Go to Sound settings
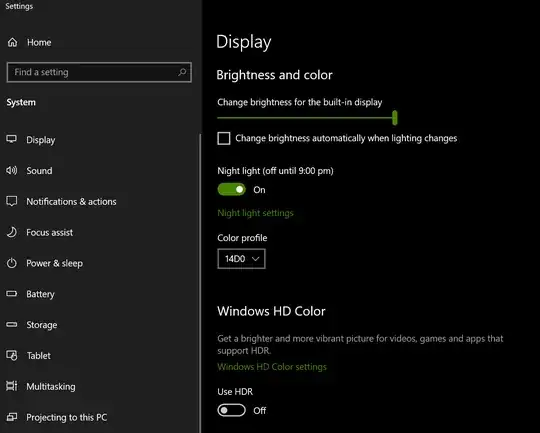 point(39,171)
